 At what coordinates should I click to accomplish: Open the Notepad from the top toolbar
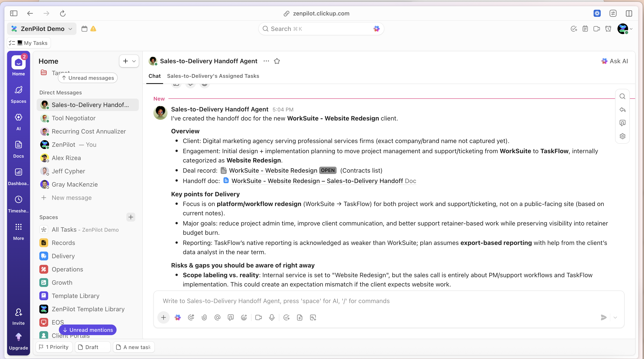pyautogui.click(x=585, y=29)
